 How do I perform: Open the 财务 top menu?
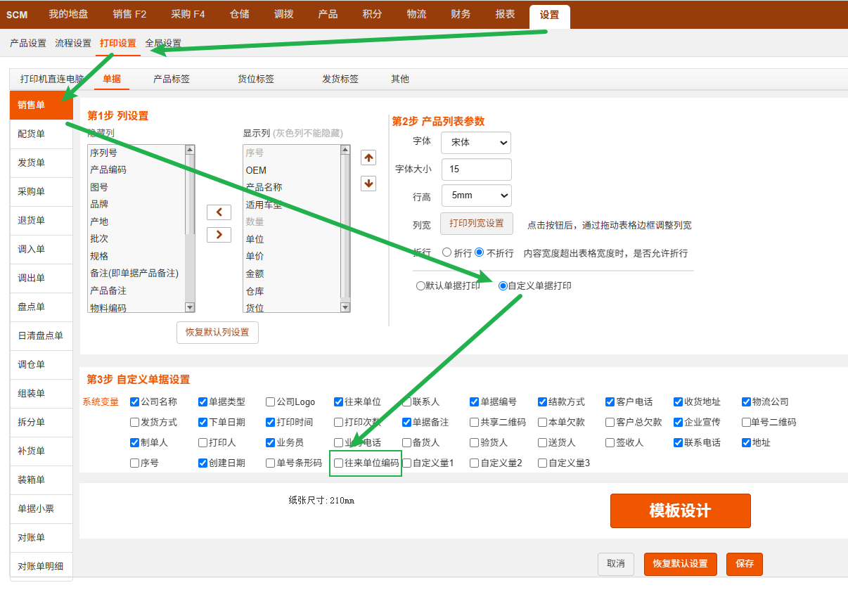coord(461,14)
